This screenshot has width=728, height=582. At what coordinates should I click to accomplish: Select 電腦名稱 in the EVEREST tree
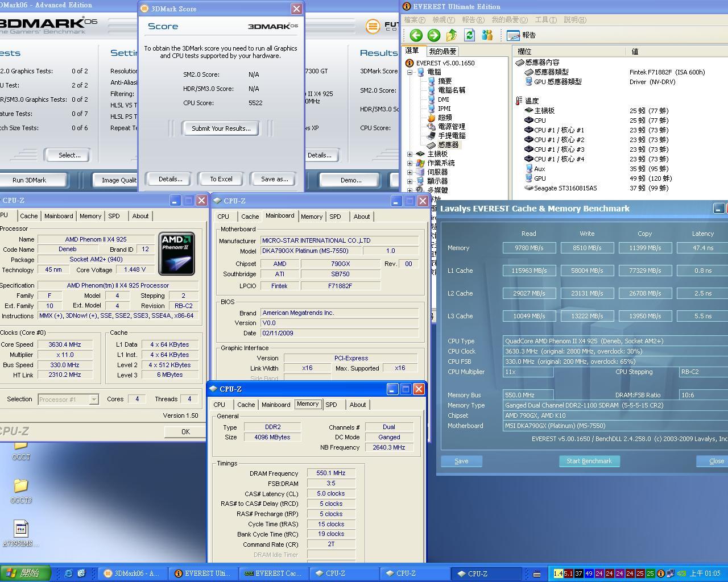(x=452, y=90)
